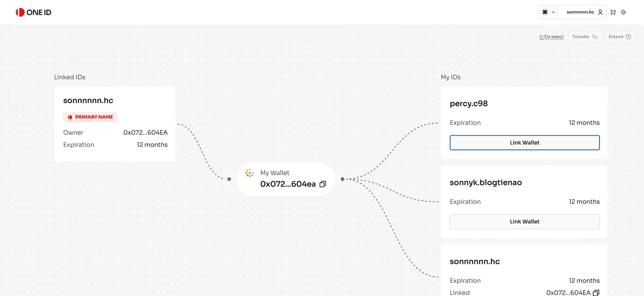
Task: Select the sonnyk.blogtienao ID title
Action: pos(485,182)
